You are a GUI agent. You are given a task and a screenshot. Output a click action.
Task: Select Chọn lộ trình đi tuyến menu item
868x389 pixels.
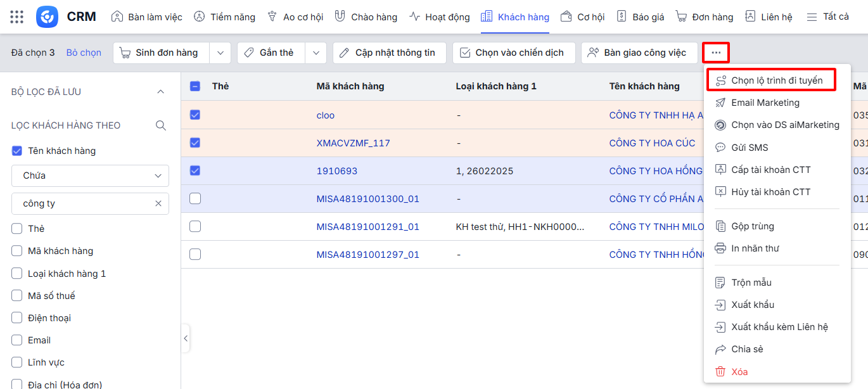coord(776,80)
